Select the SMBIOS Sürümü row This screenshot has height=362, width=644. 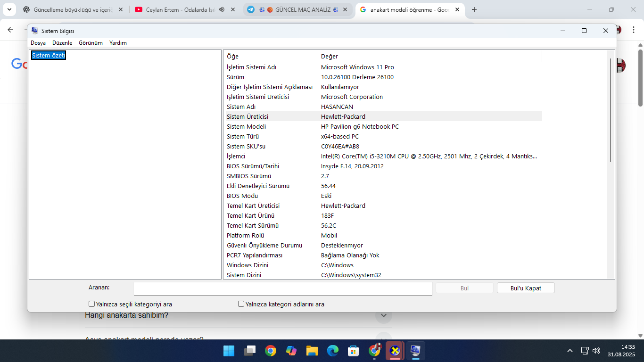click(383, 176)
